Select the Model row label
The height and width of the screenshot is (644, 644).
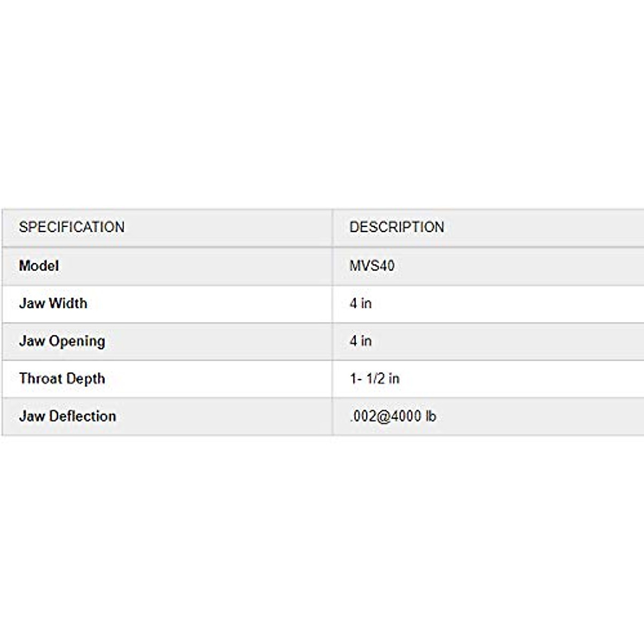(x=39, y=266)
